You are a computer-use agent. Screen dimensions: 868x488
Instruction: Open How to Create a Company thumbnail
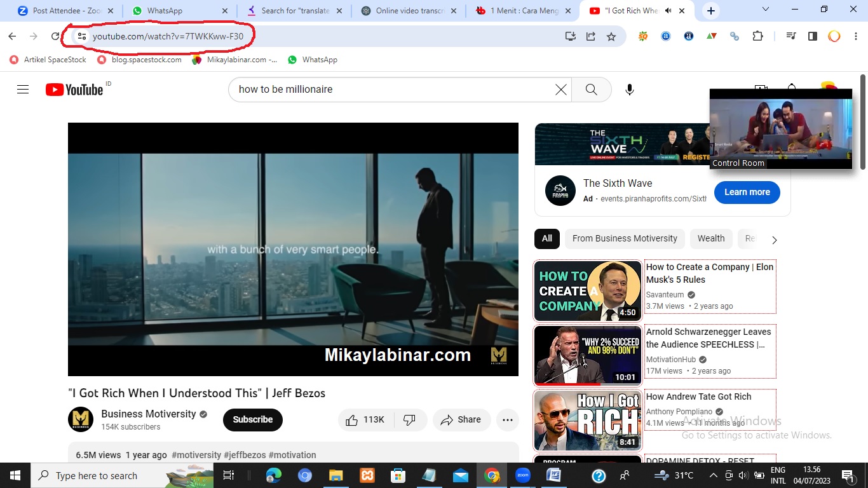(x=588, y=290)
